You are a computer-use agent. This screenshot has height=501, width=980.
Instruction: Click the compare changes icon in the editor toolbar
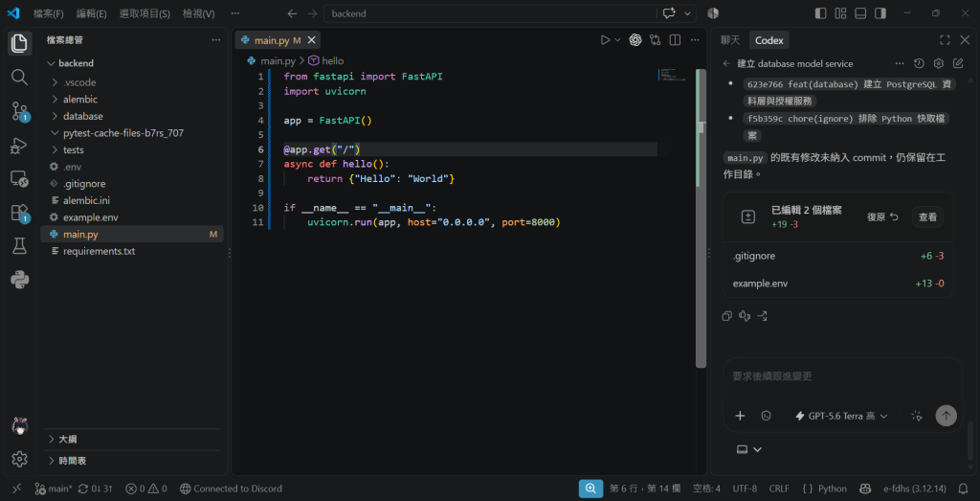point(655,40)
